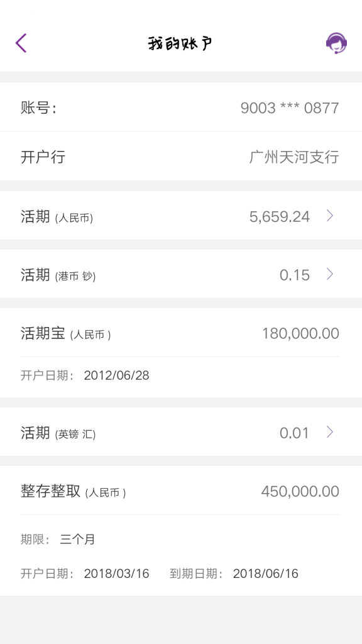The height and width of the screenshot is (644, 362).
Task: Click the account number 9003 *** 0877
Action: (x=290, y=108)
